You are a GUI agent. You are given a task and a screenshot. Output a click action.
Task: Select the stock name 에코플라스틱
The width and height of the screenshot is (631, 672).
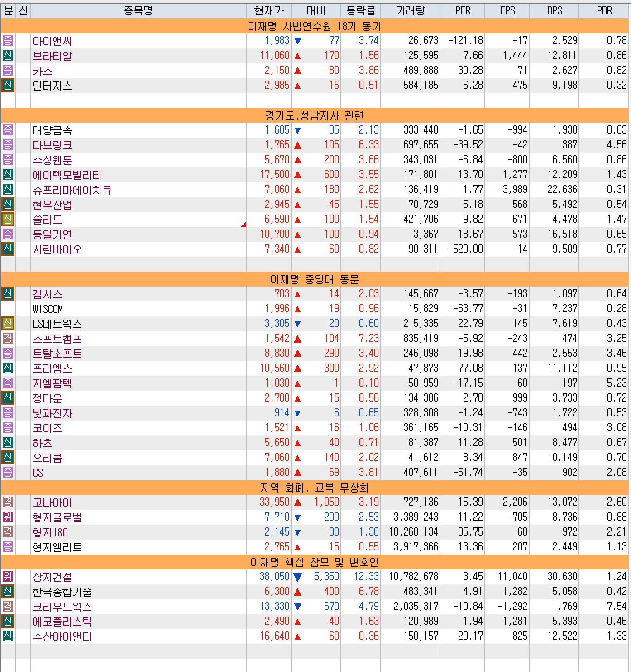point(62,622)
